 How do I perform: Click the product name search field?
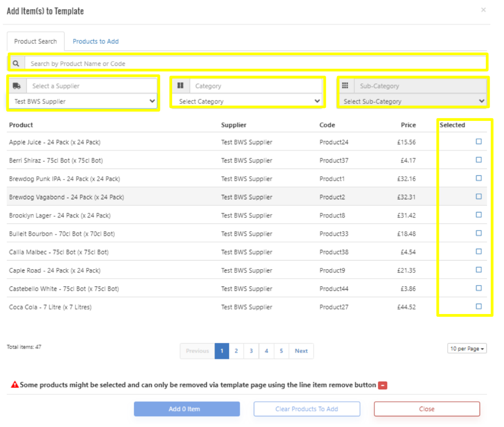(x=256, y=64)
